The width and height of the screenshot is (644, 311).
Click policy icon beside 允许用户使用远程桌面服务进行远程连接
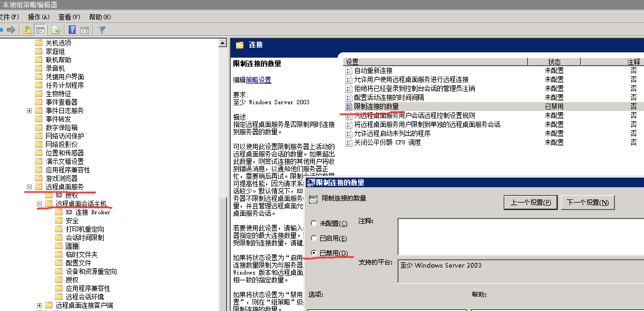[349, 79]
